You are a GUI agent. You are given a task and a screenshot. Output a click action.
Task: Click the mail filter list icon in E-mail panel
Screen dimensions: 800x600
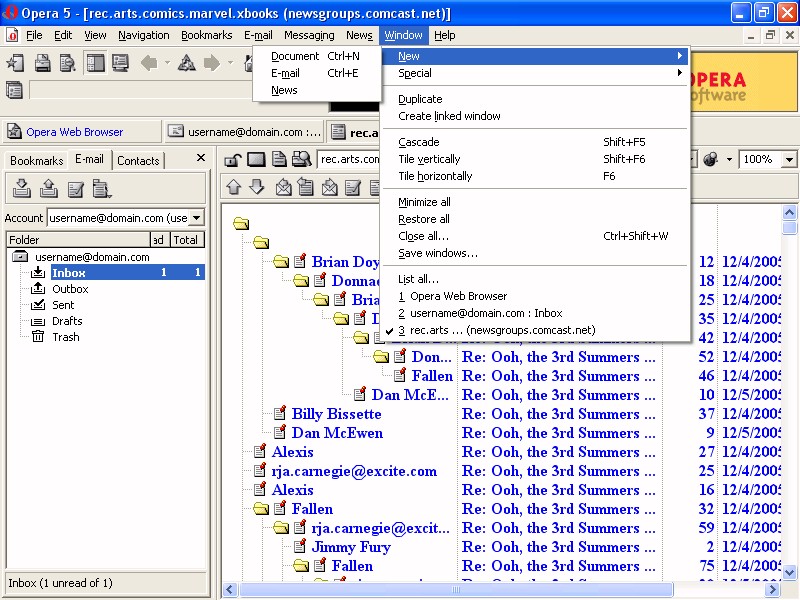click(102, 189)
